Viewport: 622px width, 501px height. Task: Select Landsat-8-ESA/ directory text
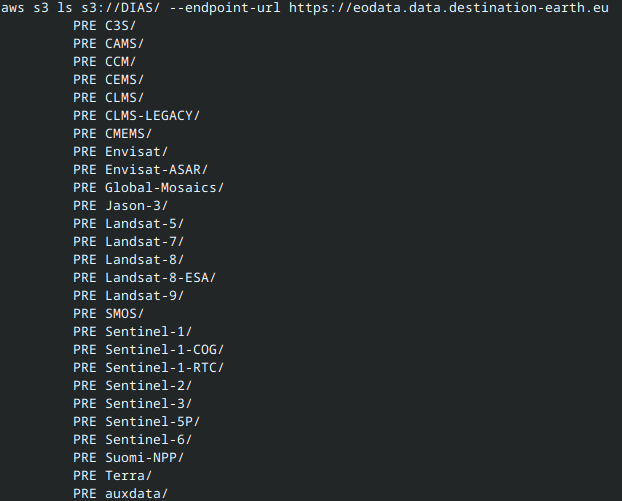[x=160, y=278]
